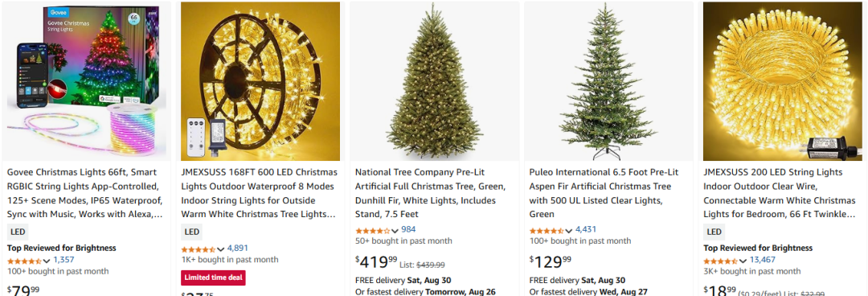Click the $419.99 price of Dunhill Fir
Viewport: 868px width, 296px height.
[376, 261]
